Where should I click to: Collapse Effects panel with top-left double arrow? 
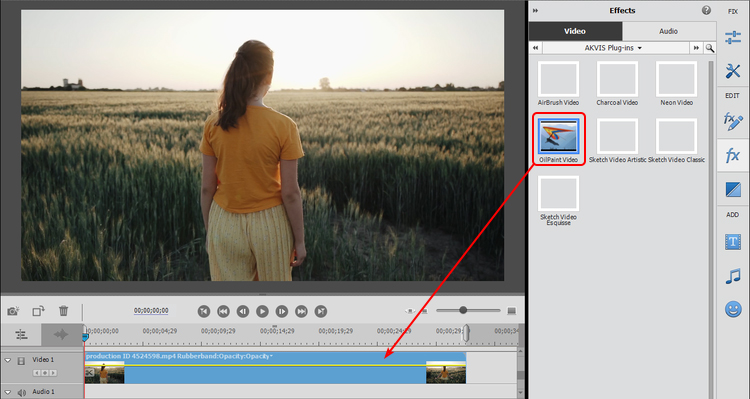pyautogui.click(x=535, y=11)
